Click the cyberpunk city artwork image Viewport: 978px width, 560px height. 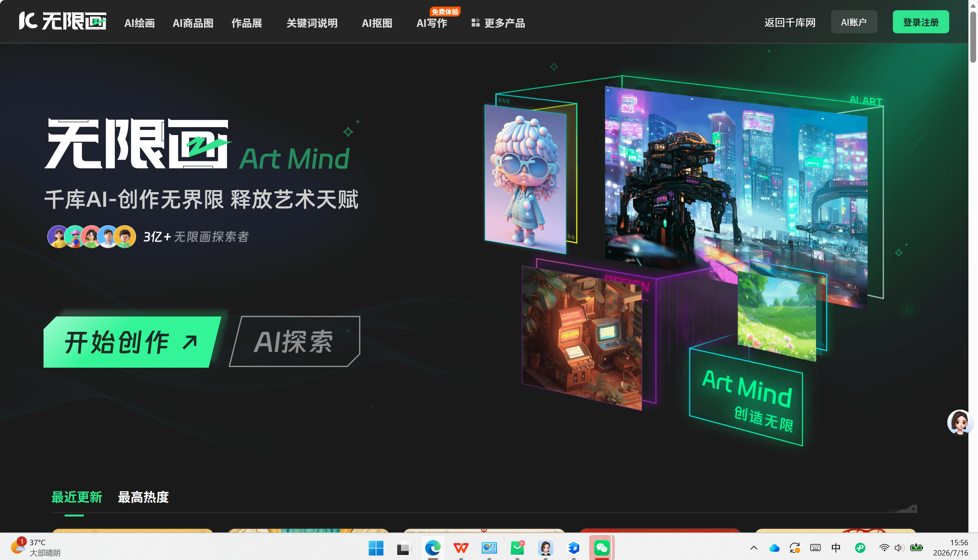(x=736, y=192)
